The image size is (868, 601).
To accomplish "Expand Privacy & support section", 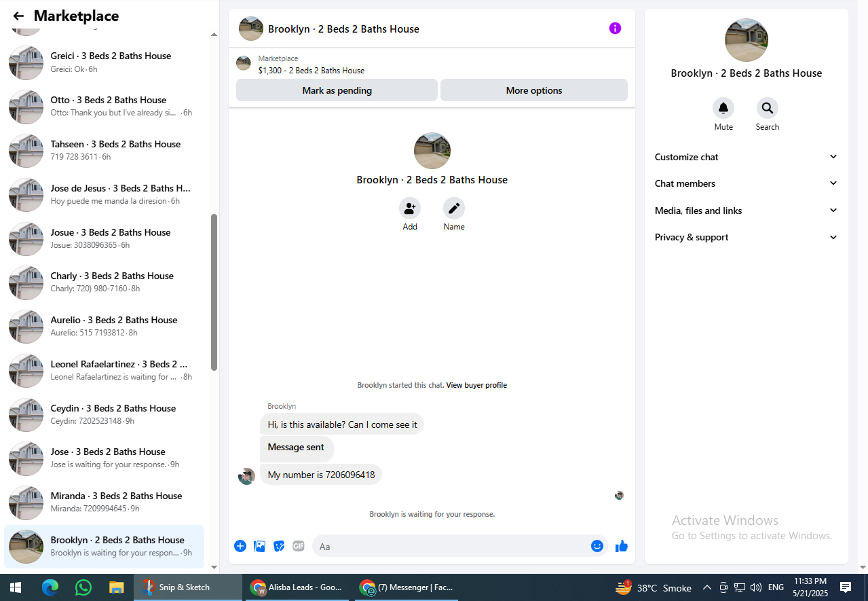I will click(746, 237).
